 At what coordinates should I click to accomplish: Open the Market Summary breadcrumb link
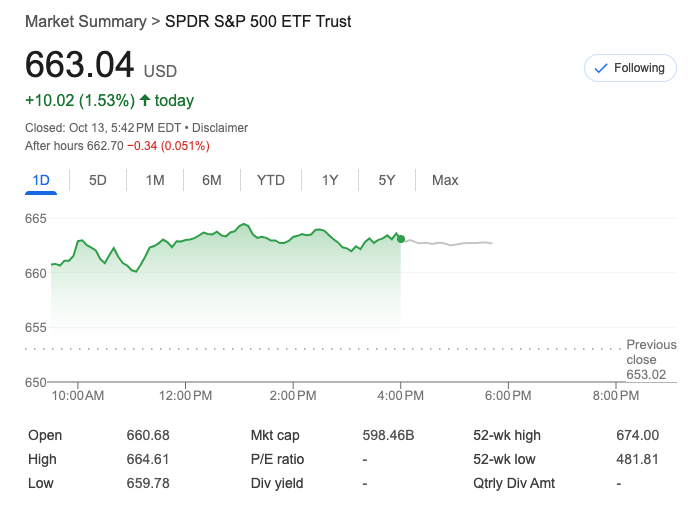(84, 21)
